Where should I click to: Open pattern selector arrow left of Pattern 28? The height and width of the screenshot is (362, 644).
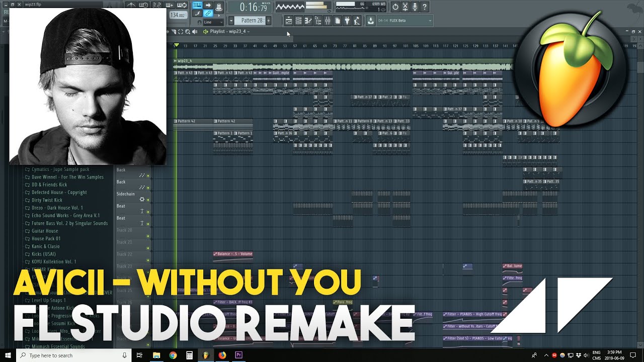pyautogui.click(x=231, y=21)
